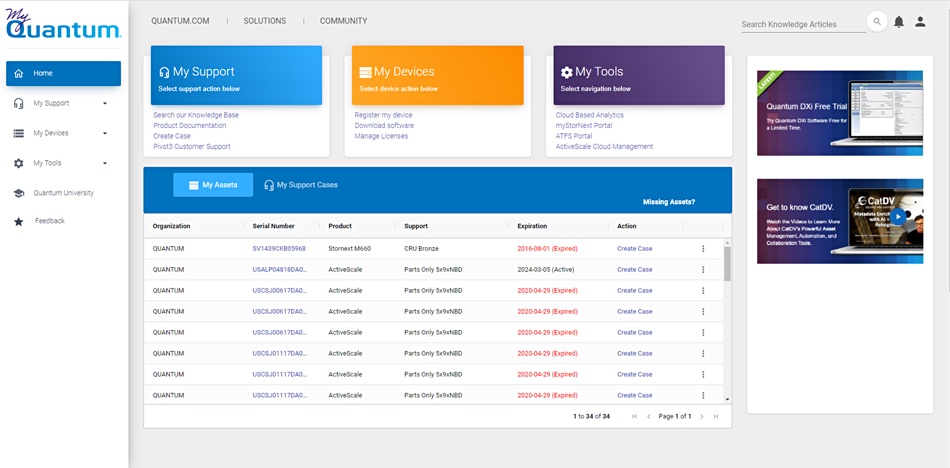Open the Manage Licenses link
This screenshot has height=468, width=950.
coord(381,136)
